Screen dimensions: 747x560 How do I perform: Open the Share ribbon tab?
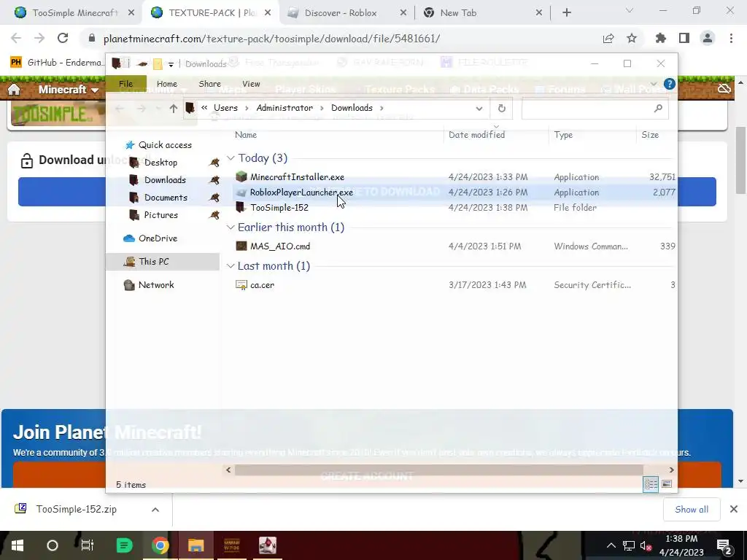point(209,84)
